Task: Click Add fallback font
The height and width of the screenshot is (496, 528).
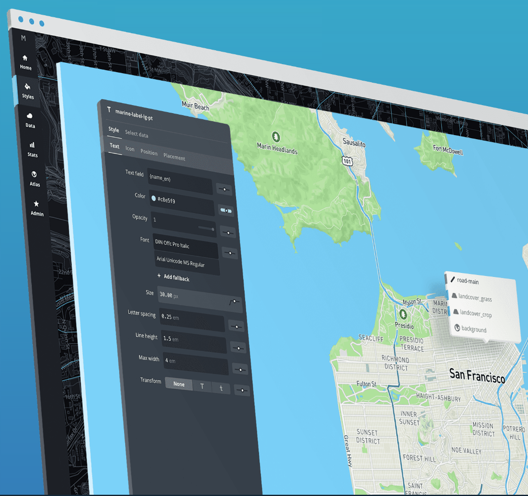Action: (x=173, y=277)
